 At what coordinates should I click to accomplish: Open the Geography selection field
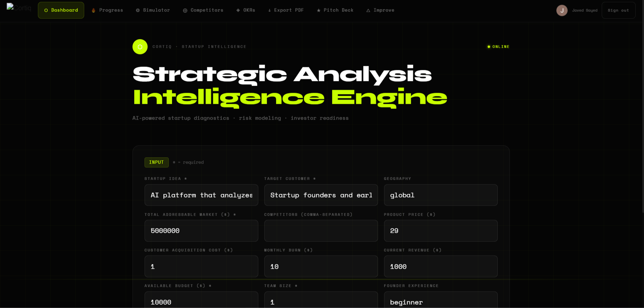pos(440,195)
